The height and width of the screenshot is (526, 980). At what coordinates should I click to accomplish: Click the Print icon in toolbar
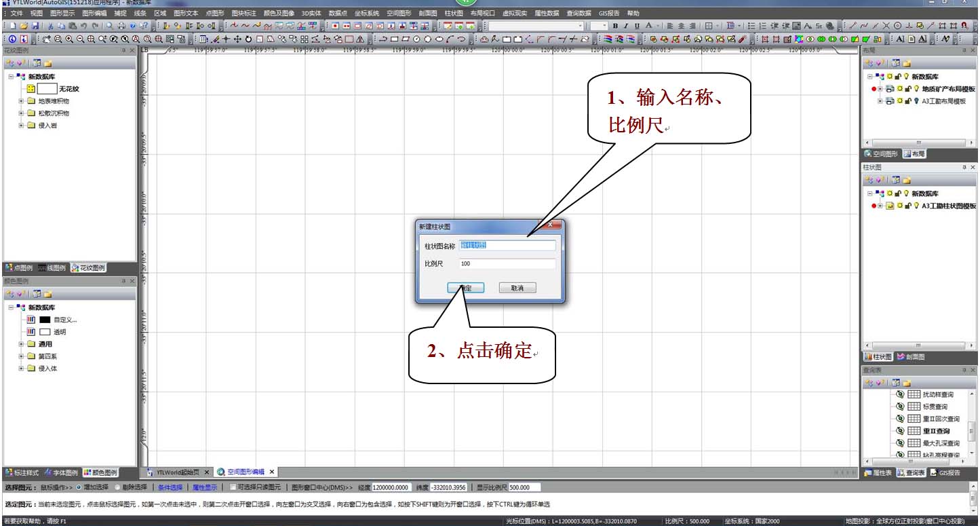point(121,26)
